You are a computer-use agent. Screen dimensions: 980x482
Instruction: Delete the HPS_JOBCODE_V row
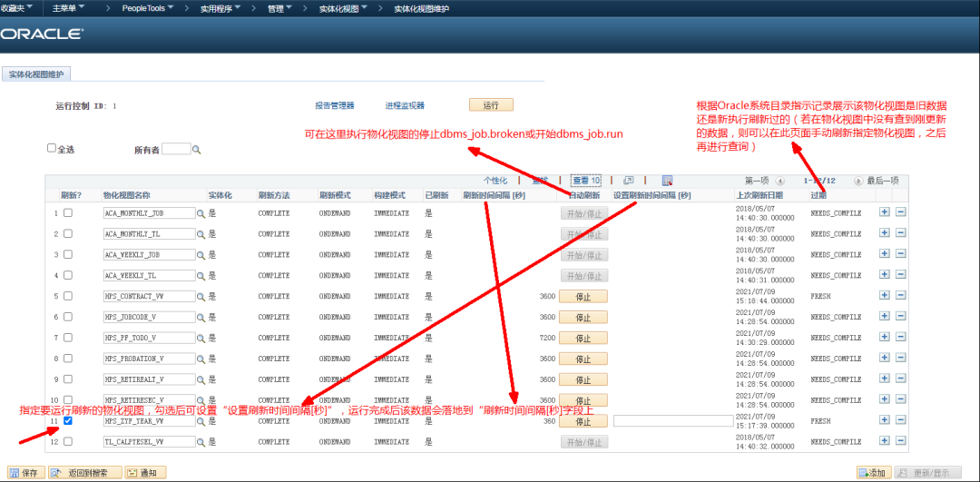point(901,316)
